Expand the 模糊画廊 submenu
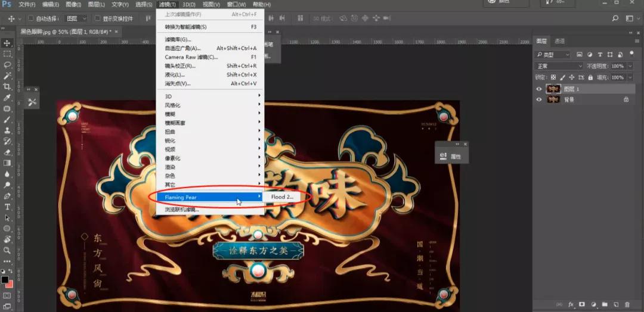The width and height of the screenshot is (644, 312). [210, 123]
